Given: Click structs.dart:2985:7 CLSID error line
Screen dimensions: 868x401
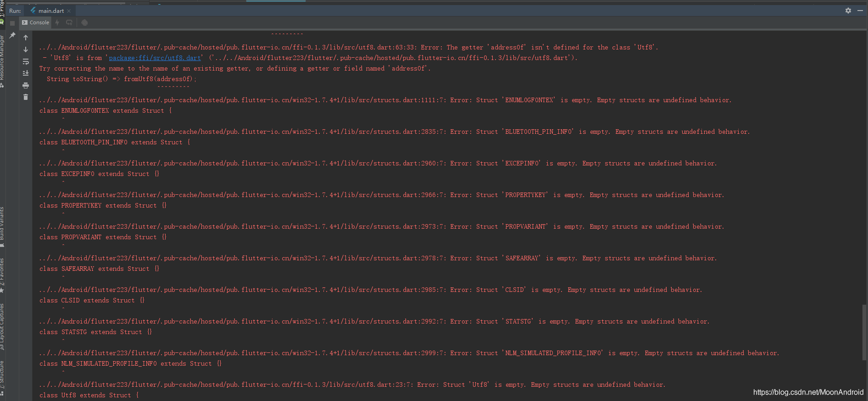Looking at the screenshot, I should click(371, 290).
